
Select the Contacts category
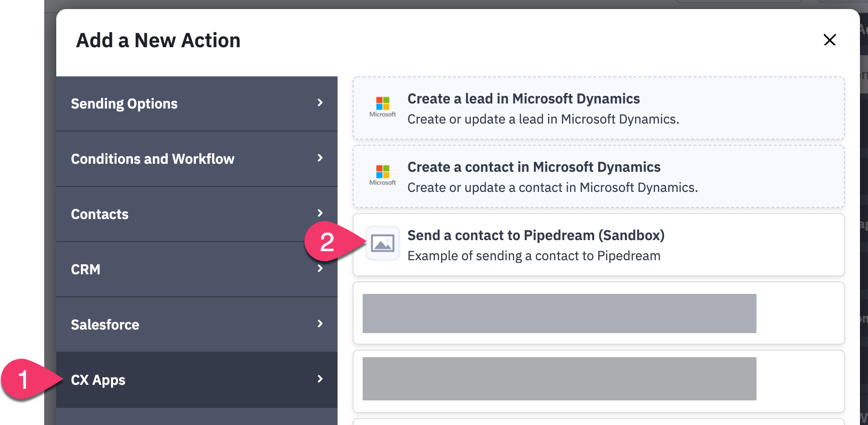(x=197, y=214)
